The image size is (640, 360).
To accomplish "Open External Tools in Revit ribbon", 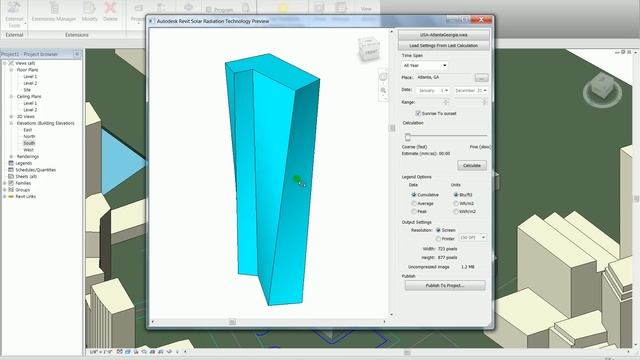I will click(x=14, y=14).
